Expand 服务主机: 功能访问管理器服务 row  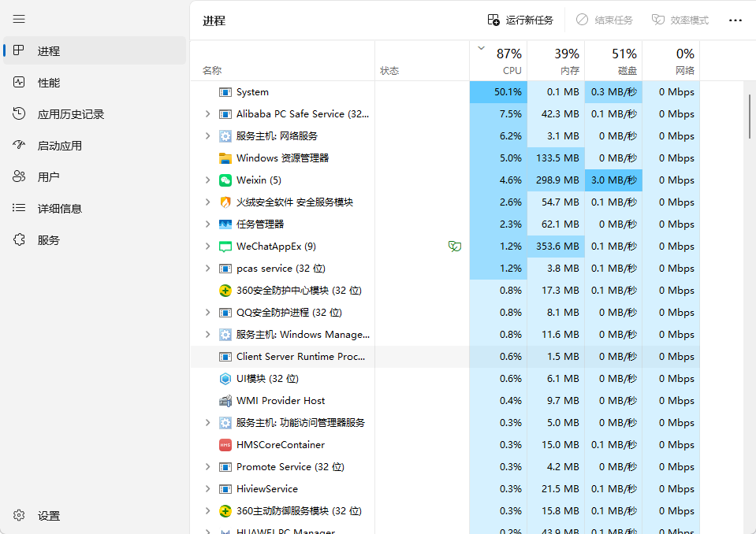(x=208, y=423)
